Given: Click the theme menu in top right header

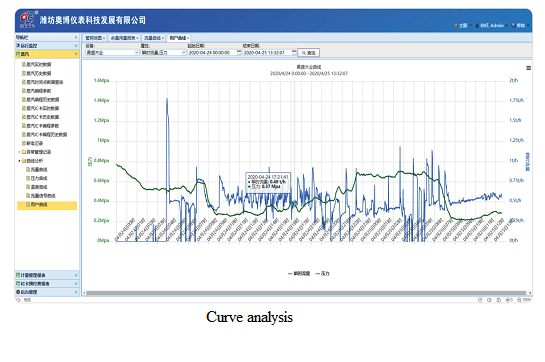Looking at the screenshot, I should 463,25.
